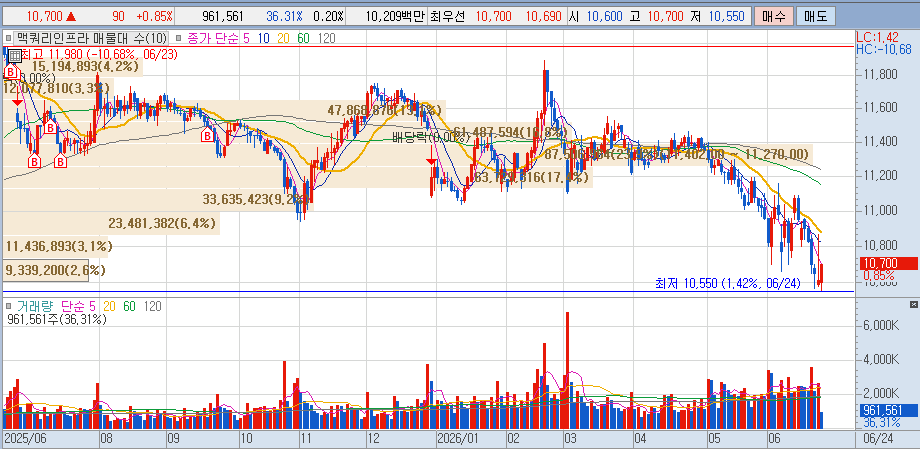This screenshot has width=920, height=449.
Task: Click volume profile label 15,194,893(4.2%)
Action: 87,66
